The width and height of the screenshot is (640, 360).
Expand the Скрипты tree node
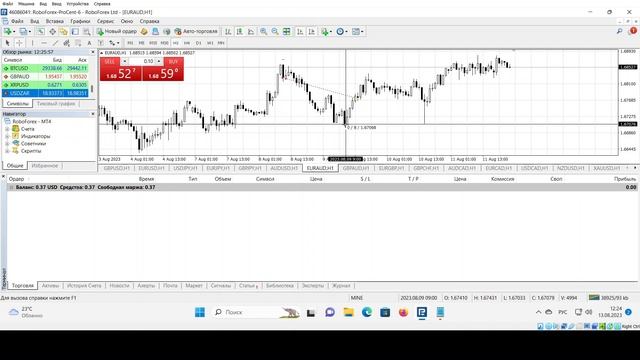pyautogui.click(x=7, y=151)
